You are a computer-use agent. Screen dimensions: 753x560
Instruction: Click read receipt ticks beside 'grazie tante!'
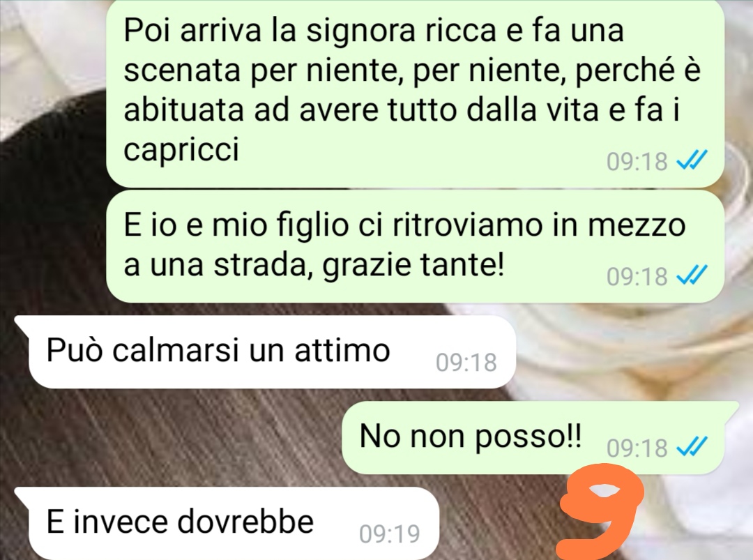coord(692,275)
